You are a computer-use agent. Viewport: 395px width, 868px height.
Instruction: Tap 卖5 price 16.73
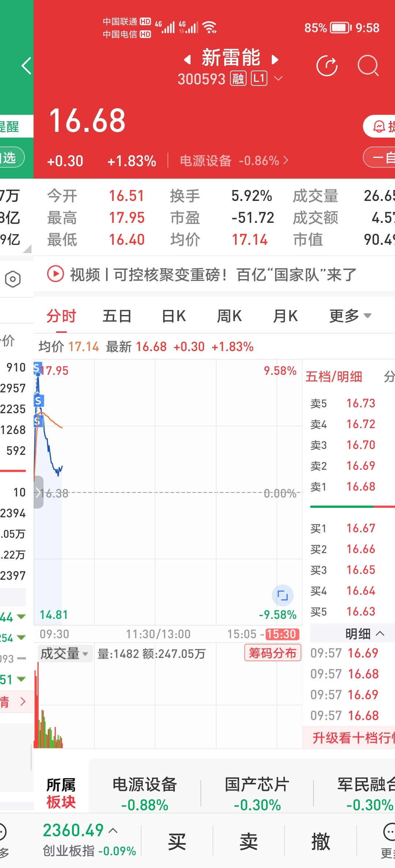pyautogui.click(x=361, y=403)
